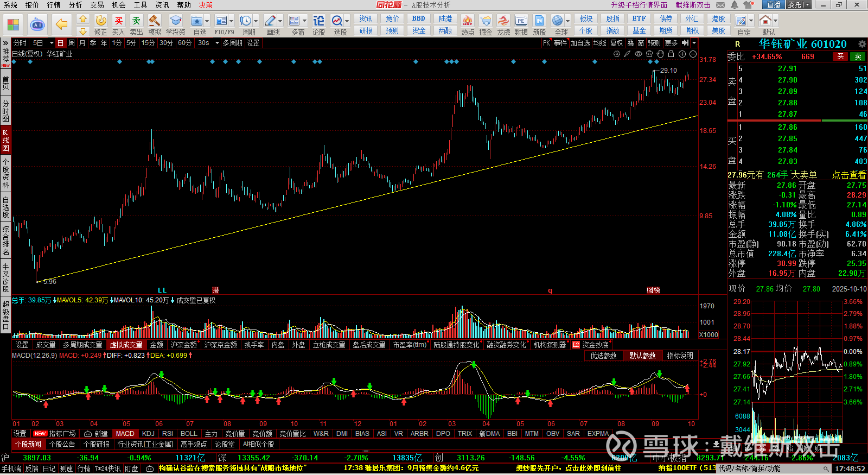Viewport: 868px width, 475px height.
Task: Zoom out with the minus circle icon
Action: coord(693,54)
